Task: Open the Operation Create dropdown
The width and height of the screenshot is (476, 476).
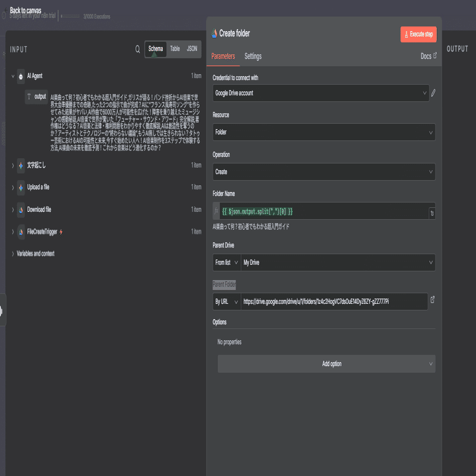Action: point(324,172)
